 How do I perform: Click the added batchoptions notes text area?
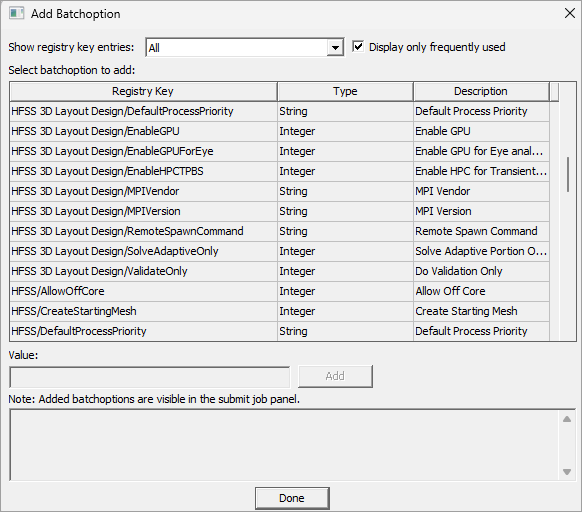point(285,445)
